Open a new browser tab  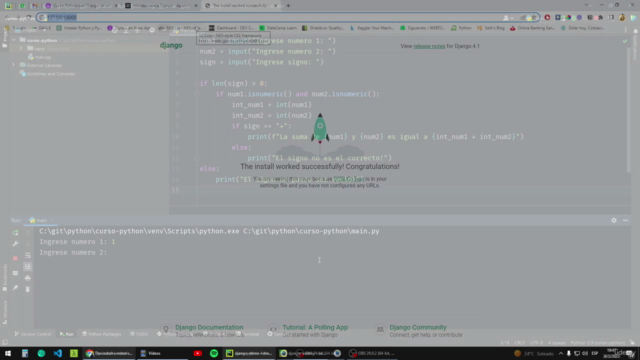click(288, 6)
